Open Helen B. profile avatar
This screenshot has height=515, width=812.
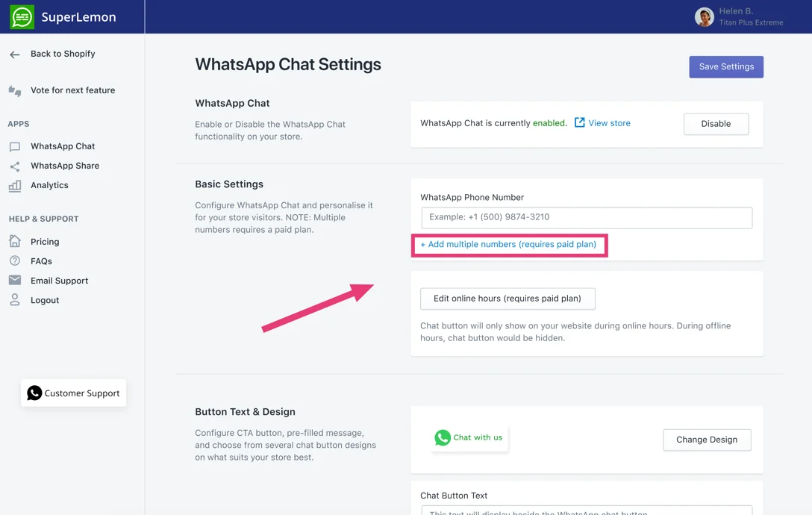(x=704, y=17)
